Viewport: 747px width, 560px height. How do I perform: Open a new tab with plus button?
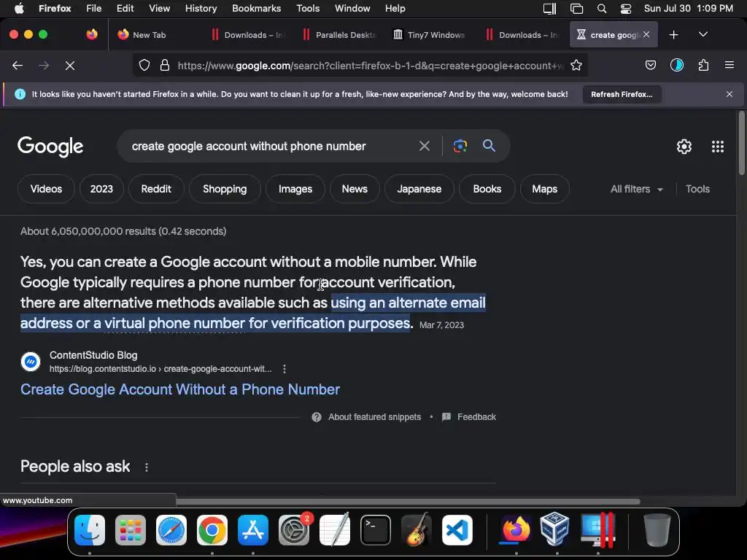click(x=673, y=35)
